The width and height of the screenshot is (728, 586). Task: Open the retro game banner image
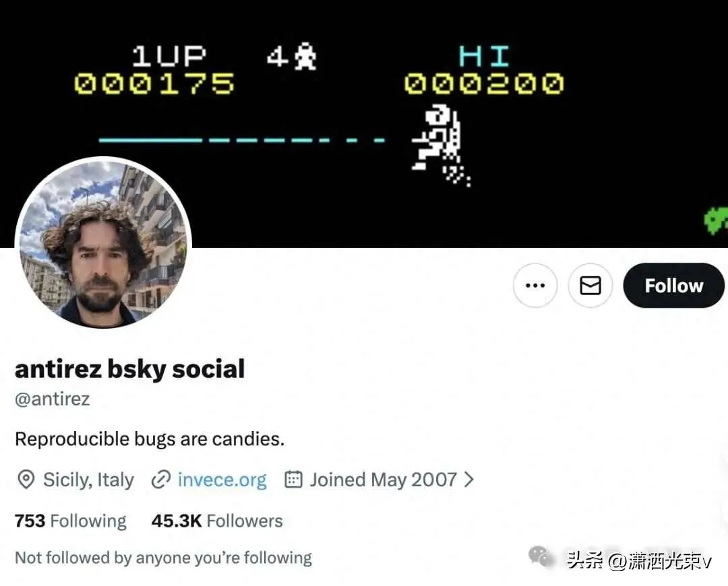coord(364,124)
